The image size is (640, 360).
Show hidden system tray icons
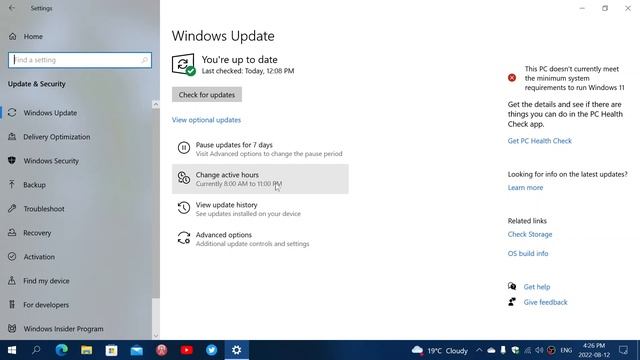(x=479, y=350)
